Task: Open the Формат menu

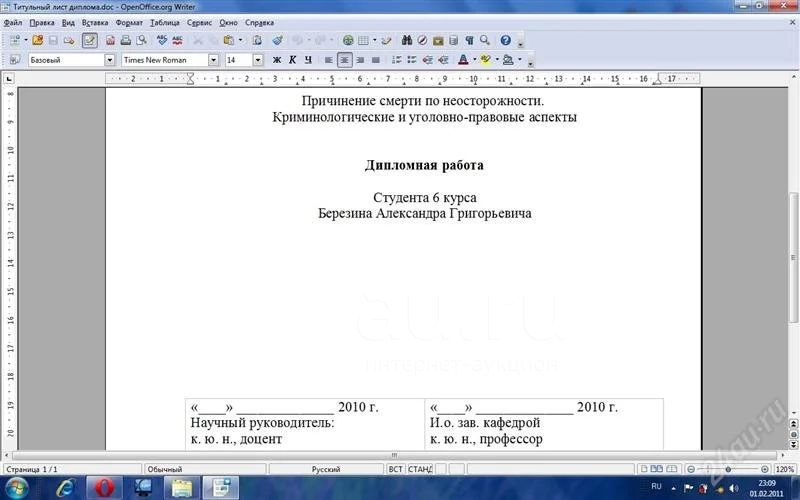Action: click(129, 23)
